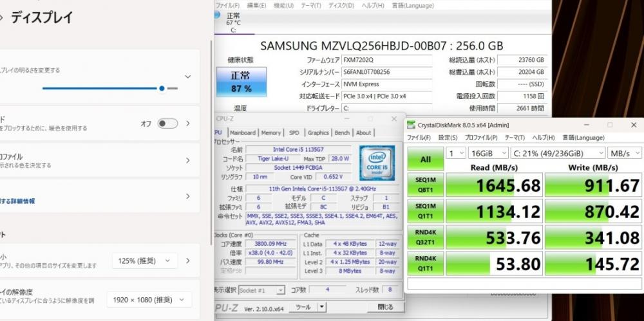Screen dimensions: 644x321
Task: Close the CPU-Z window with the X
Action: pos(394,119)
